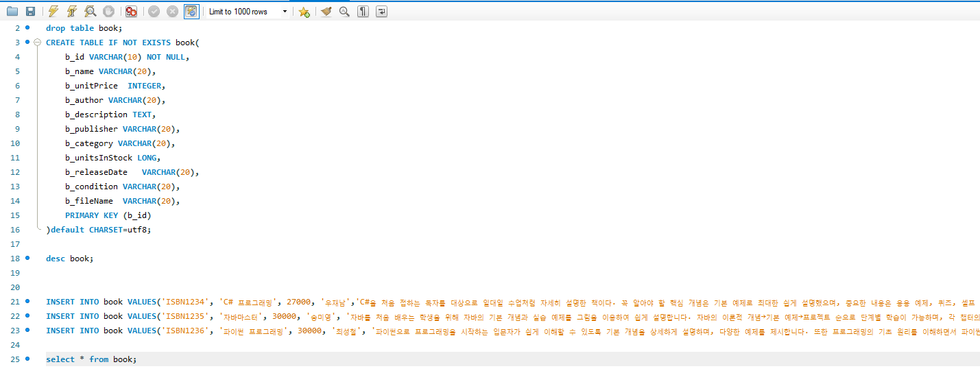Click the 'b_author VARCHAR(20)' line
Screen dimensions: 980x371
tap(115, 100)
